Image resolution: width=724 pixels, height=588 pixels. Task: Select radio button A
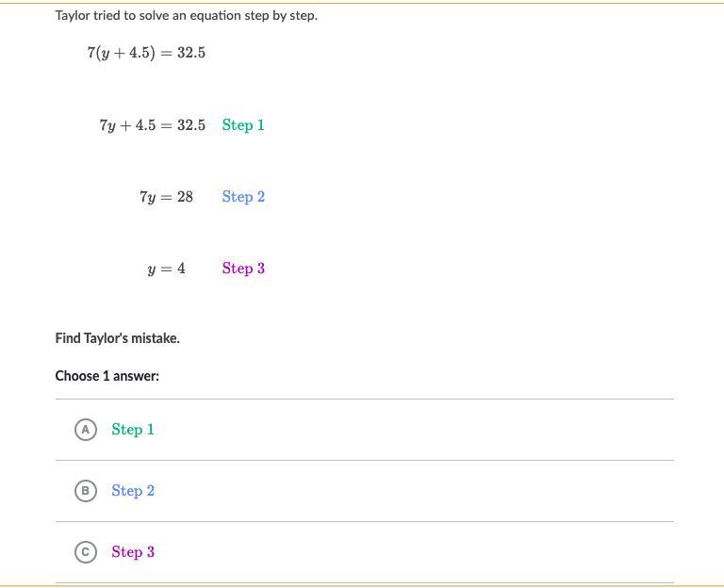tap(86, 430)
